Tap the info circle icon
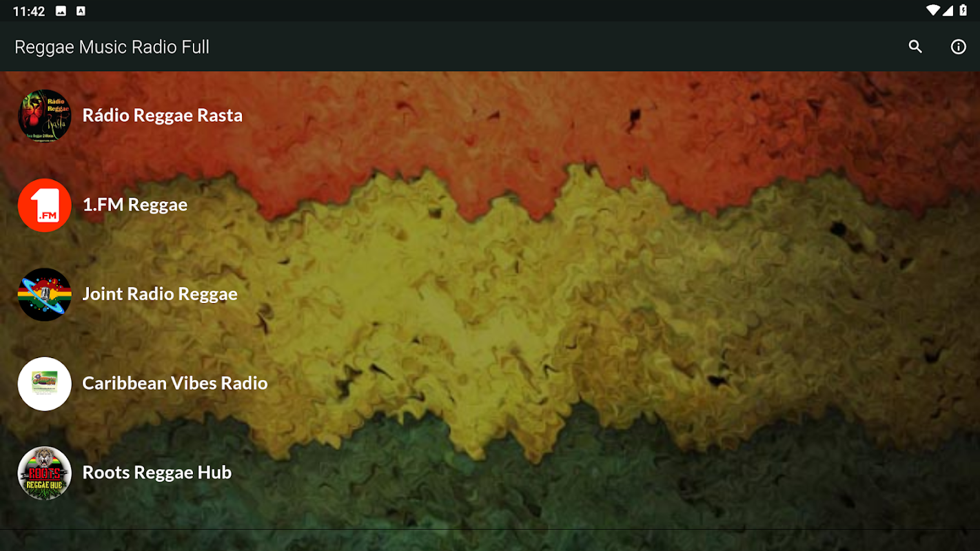Viewport: 980px width, 551px height. [x=958, y=47]
